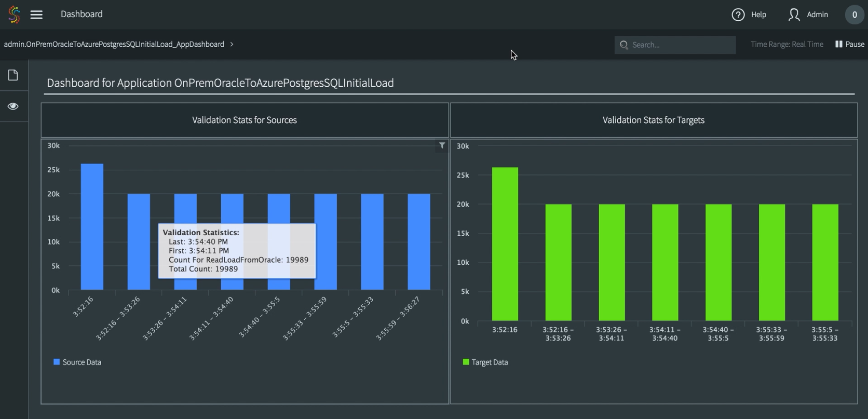The width and height of the screenshot is (868, 419).
Task: Click the Dashboard for Application heading text
Action: [220, 83]
